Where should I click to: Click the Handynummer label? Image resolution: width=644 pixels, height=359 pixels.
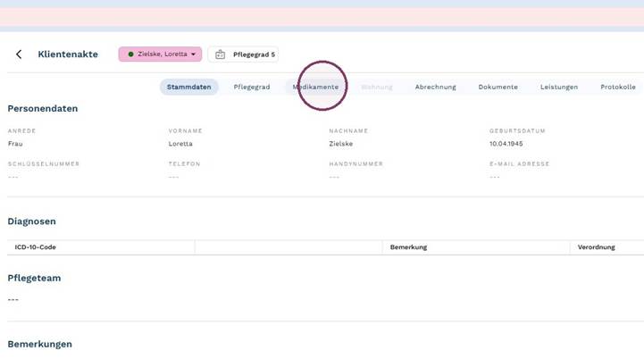click(x=356, y=163)
